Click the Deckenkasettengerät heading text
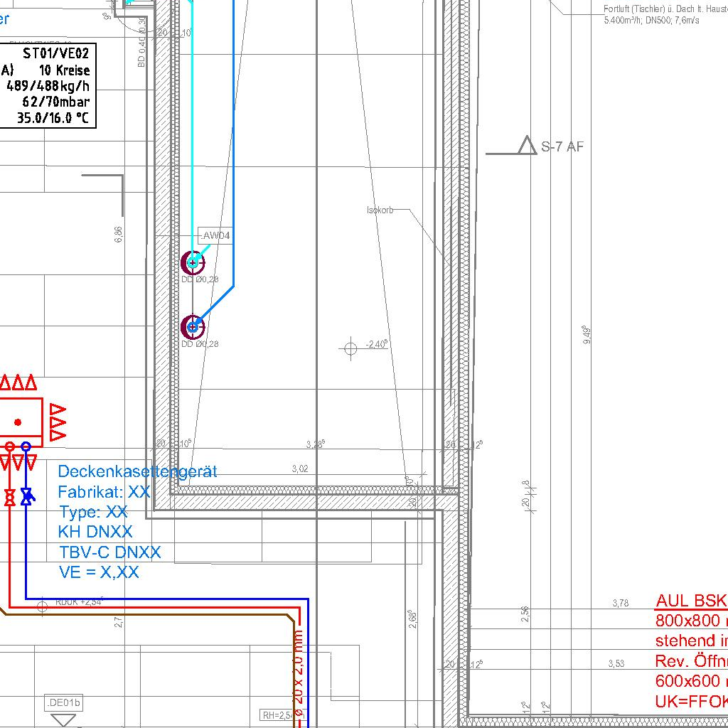 (x=137, y=471)
